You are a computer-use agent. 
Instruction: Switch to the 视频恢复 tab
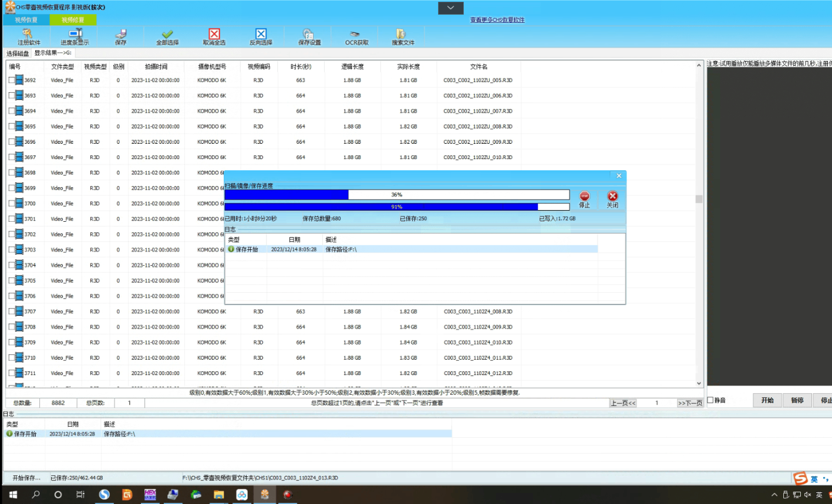(26, 20)
